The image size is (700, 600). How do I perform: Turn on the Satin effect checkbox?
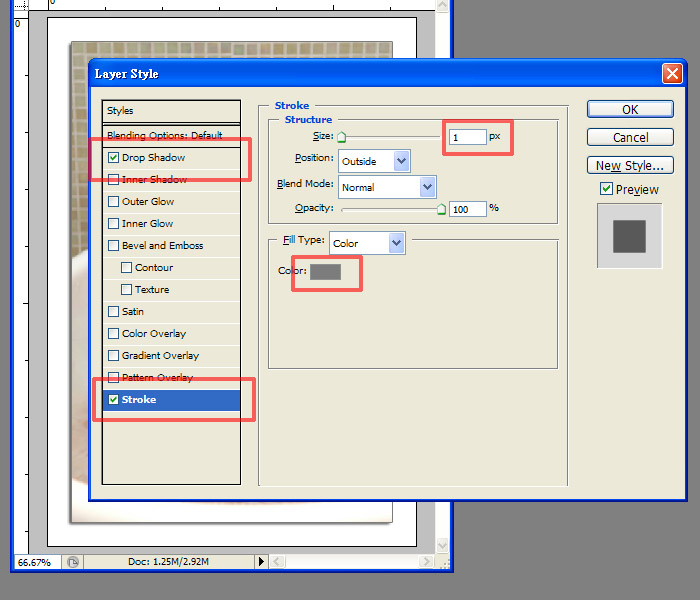(114, 312)
